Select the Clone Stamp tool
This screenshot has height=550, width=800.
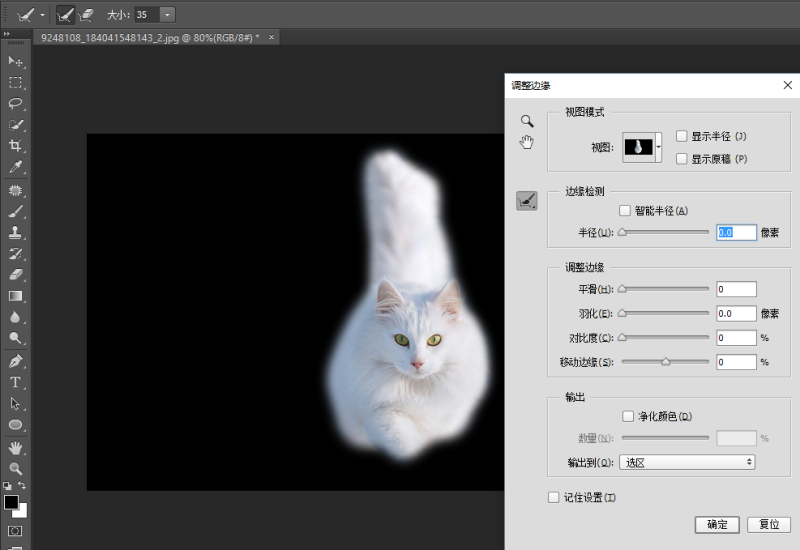click(15, 233)
